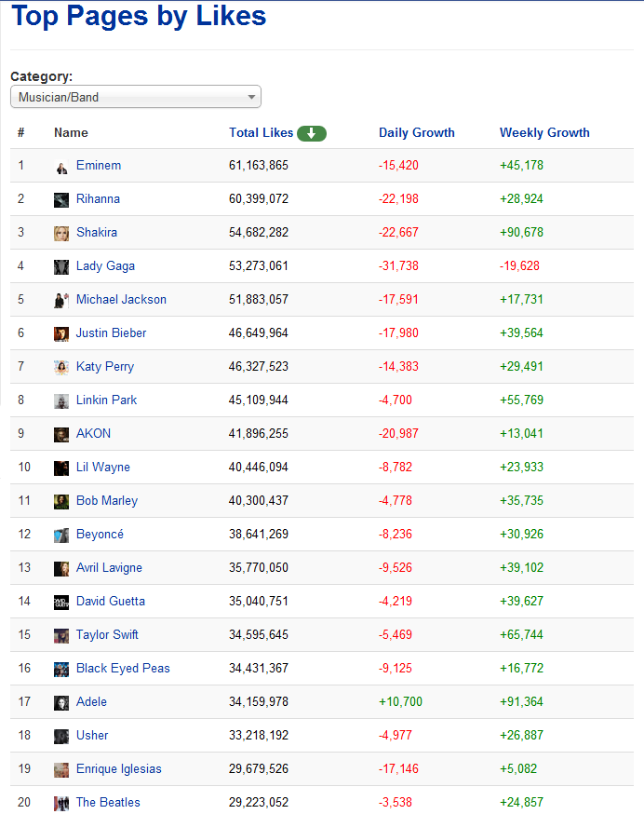Open the Shakira page link
Image resolution: width=644 pixels, height=814 pixels.
click(97, 233)
